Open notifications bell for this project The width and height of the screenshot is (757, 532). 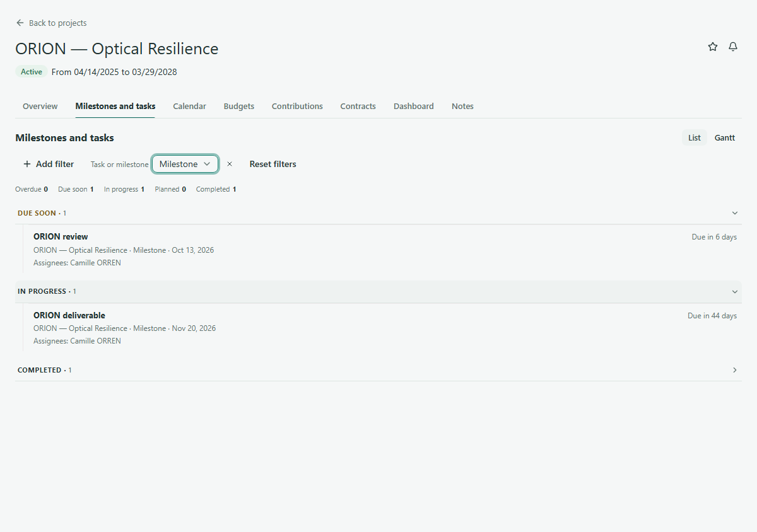click(x=733, y=47)
